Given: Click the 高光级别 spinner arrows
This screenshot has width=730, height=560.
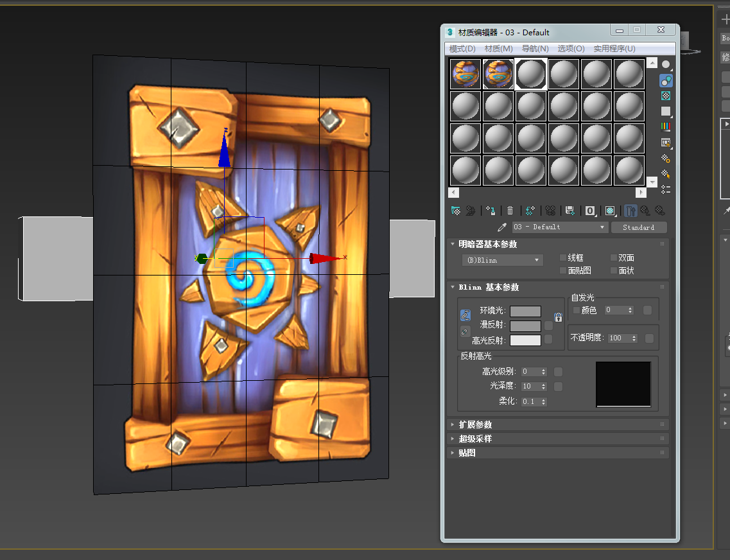Looking at the screenshot, I should point(543,371).
